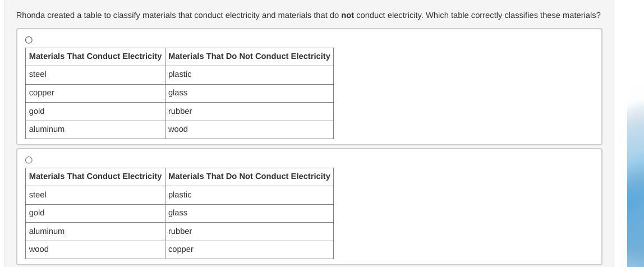The width and height of the screenshot is (644, 267).
Task: Click the "rubber" cell in the first table
Action: point(249,111)
